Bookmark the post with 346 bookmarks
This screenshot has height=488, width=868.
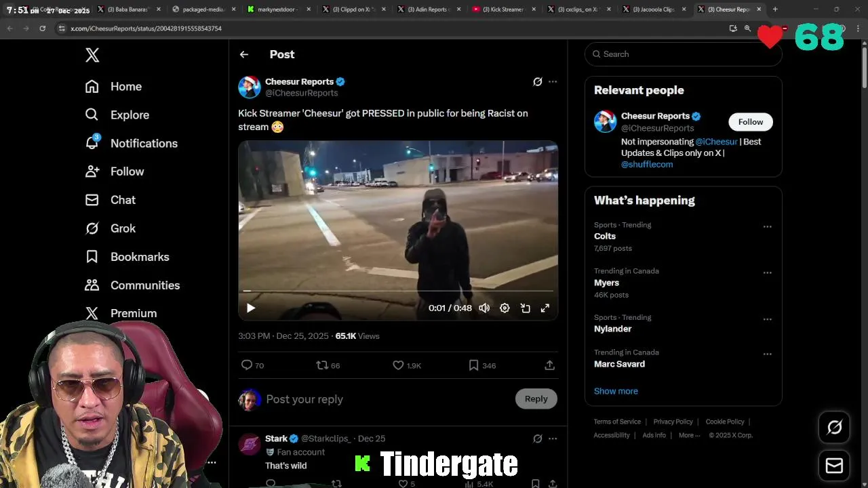click(x=473, y=365)
